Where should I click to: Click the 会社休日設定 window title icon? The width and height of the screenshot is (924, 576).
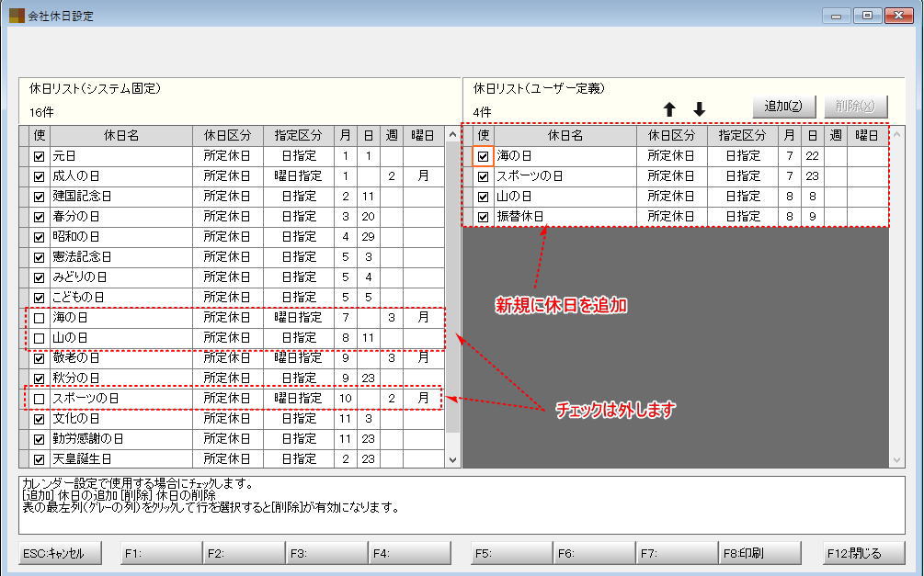[17, 16]
